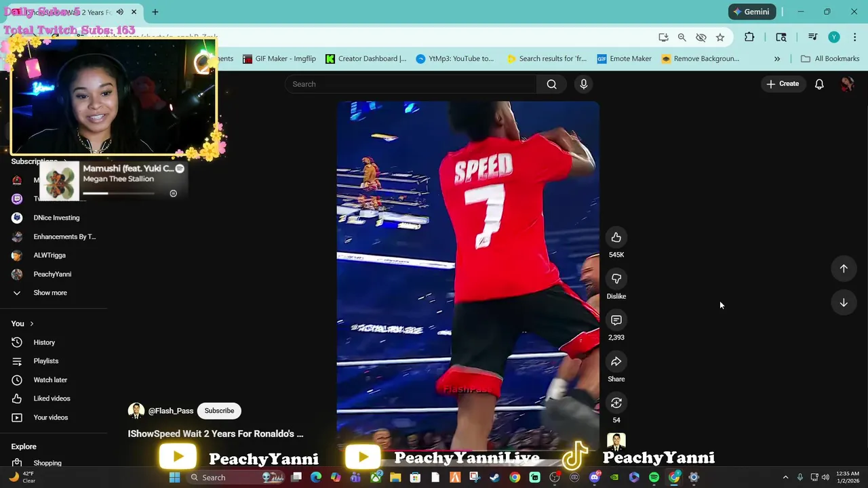
Task: Open All Bookmarks folder
Action: [830, 59]
